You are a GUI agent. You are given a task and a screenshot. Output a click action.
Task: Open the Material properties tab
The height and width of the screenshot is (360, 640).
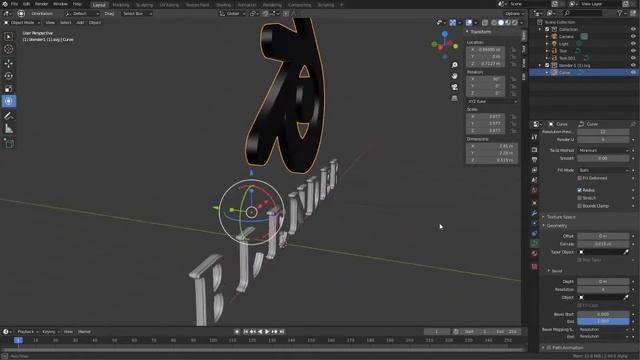click(534, 253)
